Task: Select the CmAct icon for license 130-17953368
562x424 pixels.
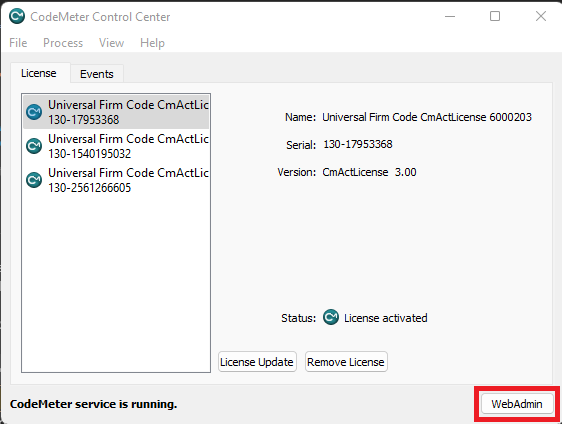Action: click(x=34, y=112)
